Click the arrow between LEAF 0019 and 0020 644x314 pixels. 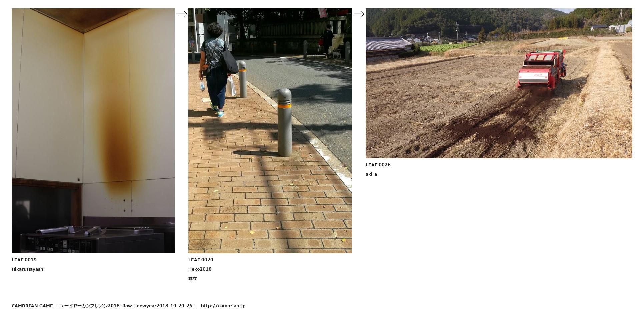(x=182, y=14)
